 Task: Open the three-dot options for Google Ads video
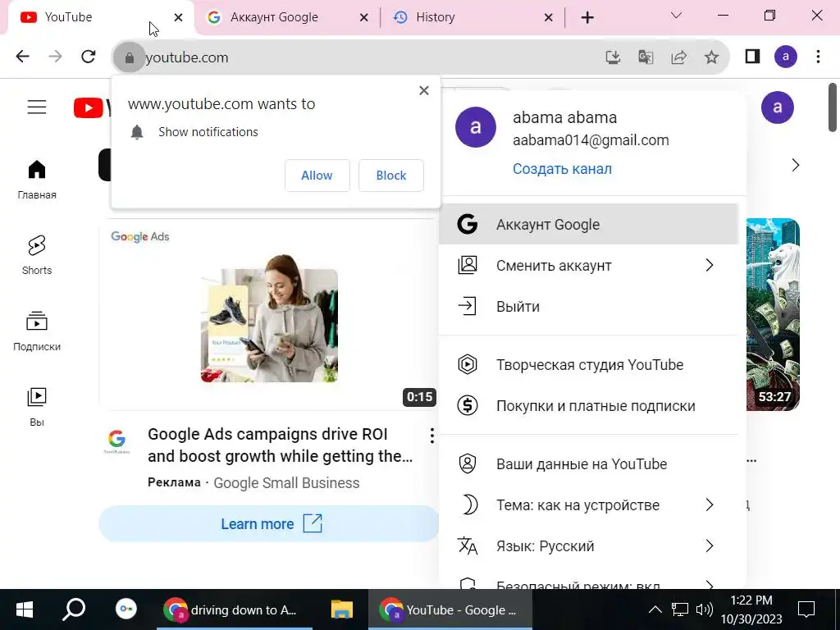pos(431,436)
